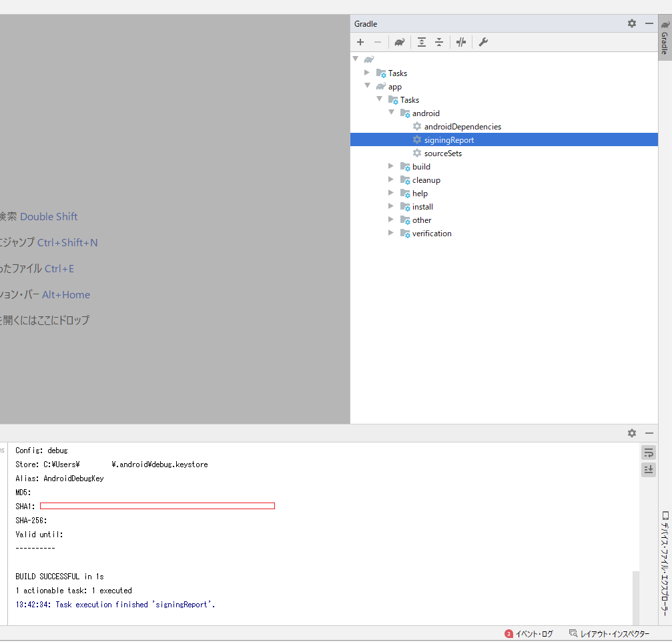672x642 pixels.
Task: Open Gradle panel gear options
Action: (632, 23)
